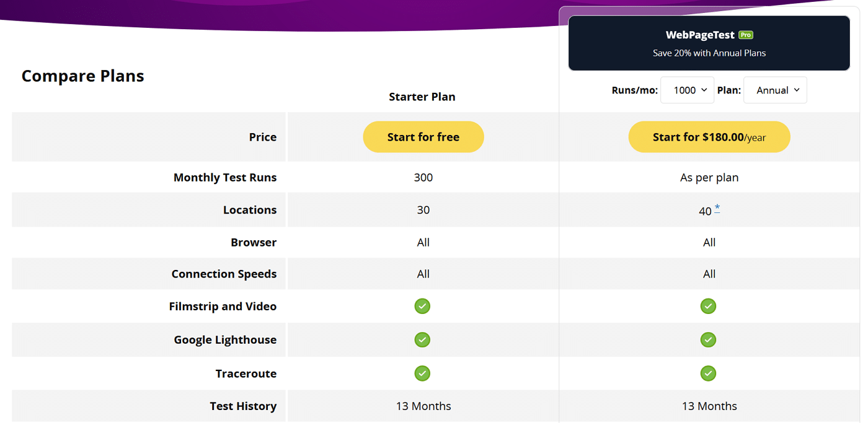Click the Starter Plan column heading
The image size is (868, 423).
coord(422,97)
